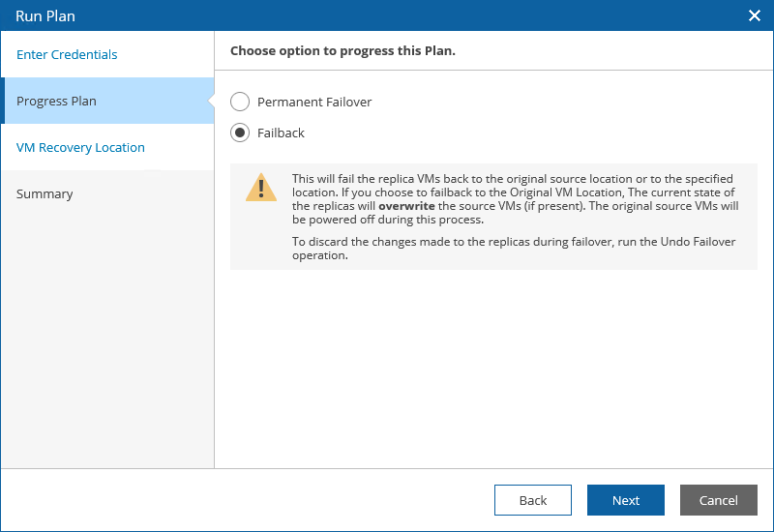Click the Permanent Failover option label
Image resolution: width=774 pixels, height=532 pixels.
point(314,102)
